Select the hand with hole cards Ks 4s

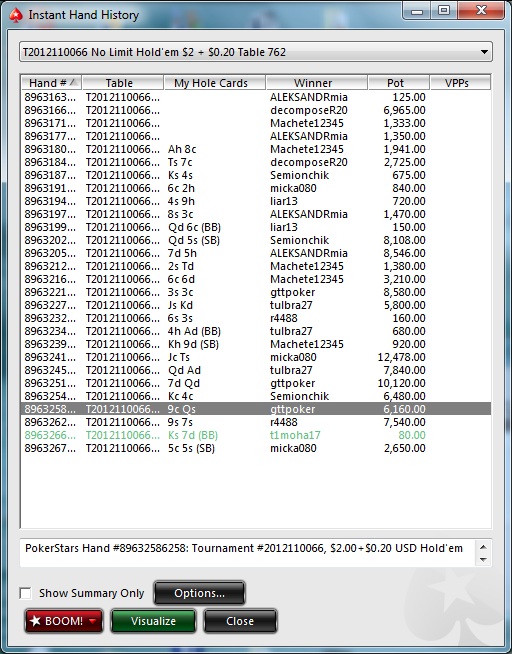point(256,175)
